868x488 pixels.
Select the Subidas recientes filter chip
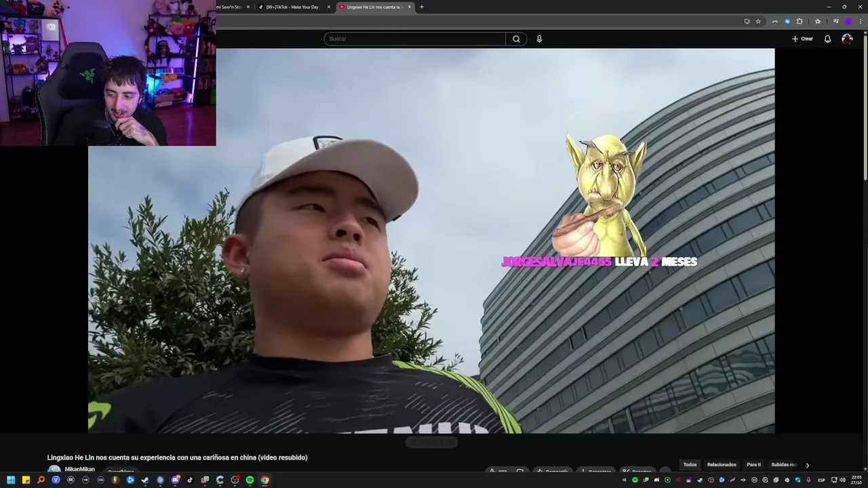tap(783, 465)
